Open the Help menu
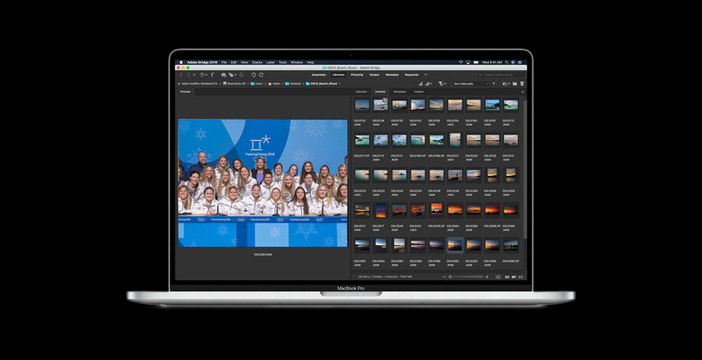702x360 pixels. click(310, 62)
